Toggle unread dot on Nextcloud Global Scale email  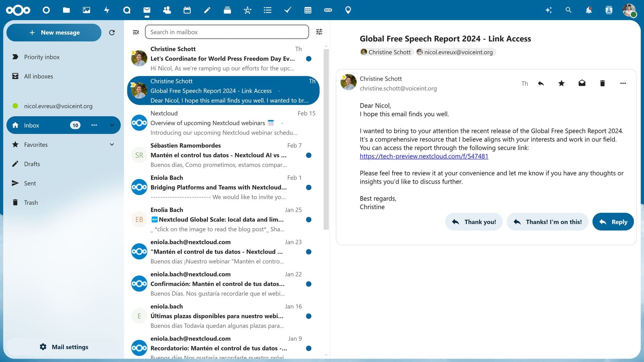(309, 220)
